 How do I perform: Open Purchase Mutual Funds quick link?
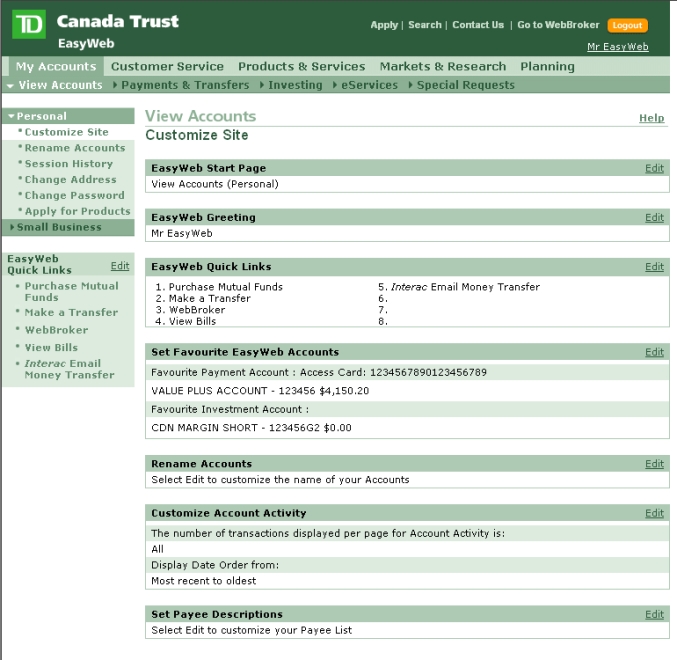[x=71, y=292]
